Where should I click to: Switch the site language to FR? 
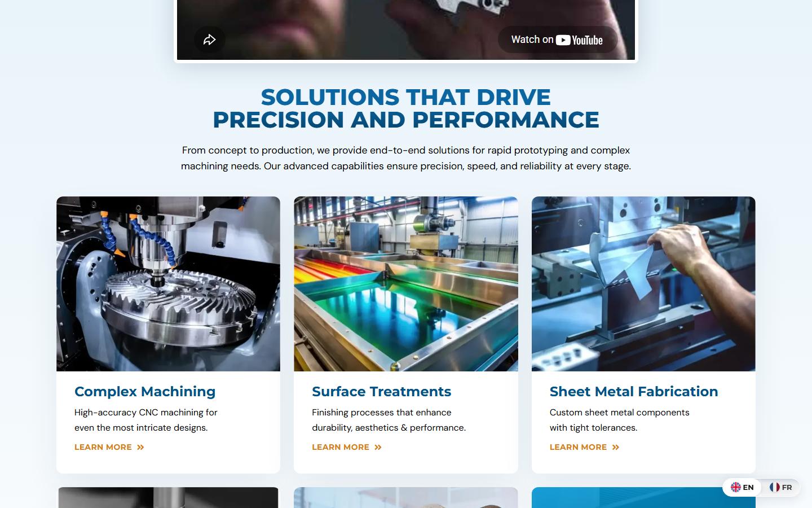(782, 487)
